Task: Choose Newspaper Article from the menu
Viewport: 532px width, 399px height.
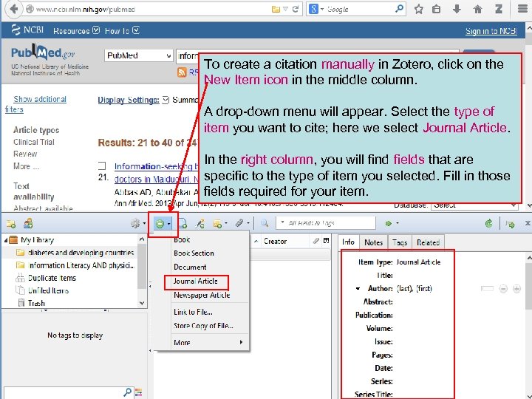Action: 202,295
